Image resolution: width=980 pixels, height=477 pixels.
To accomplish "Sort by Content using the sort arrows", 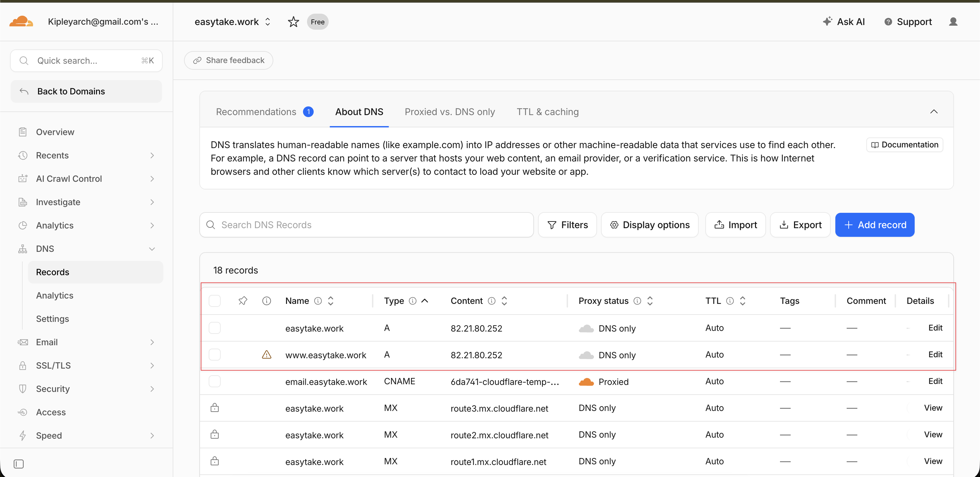I will pyautogui.click(x=504, y=301).
